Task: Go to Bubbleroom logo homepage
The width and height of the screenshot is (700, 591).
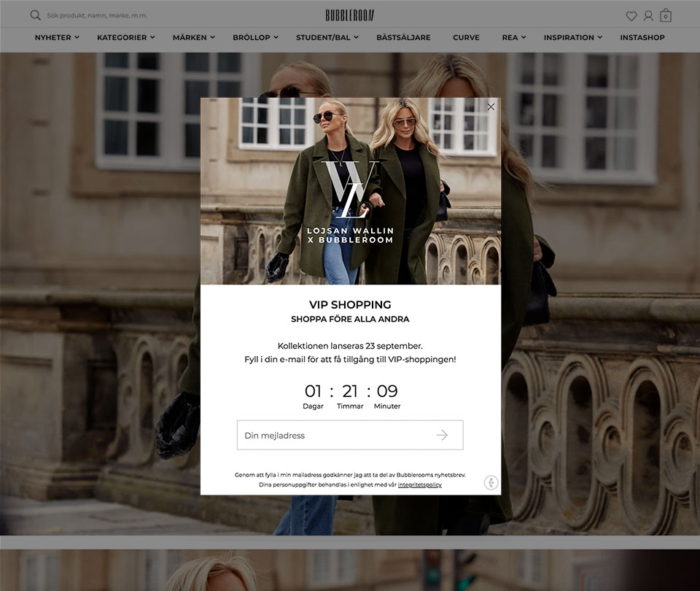Action: pos(349,15)
